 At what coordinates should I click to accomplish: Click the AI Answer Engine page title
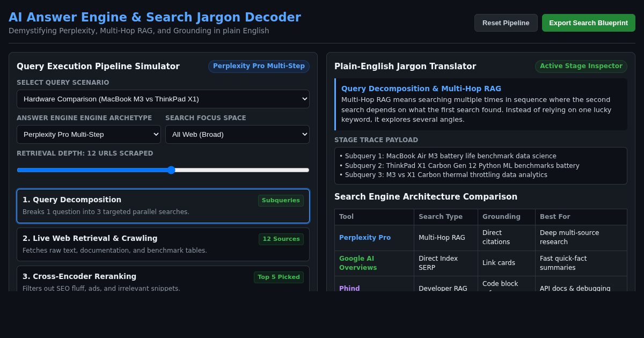155,17
